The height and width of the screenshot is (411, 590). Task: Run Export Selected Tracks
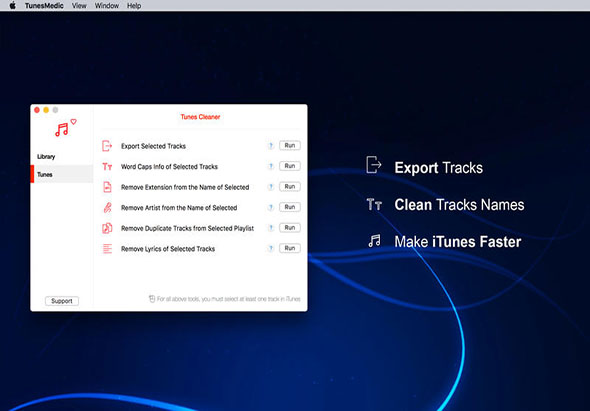pos(290,145)
